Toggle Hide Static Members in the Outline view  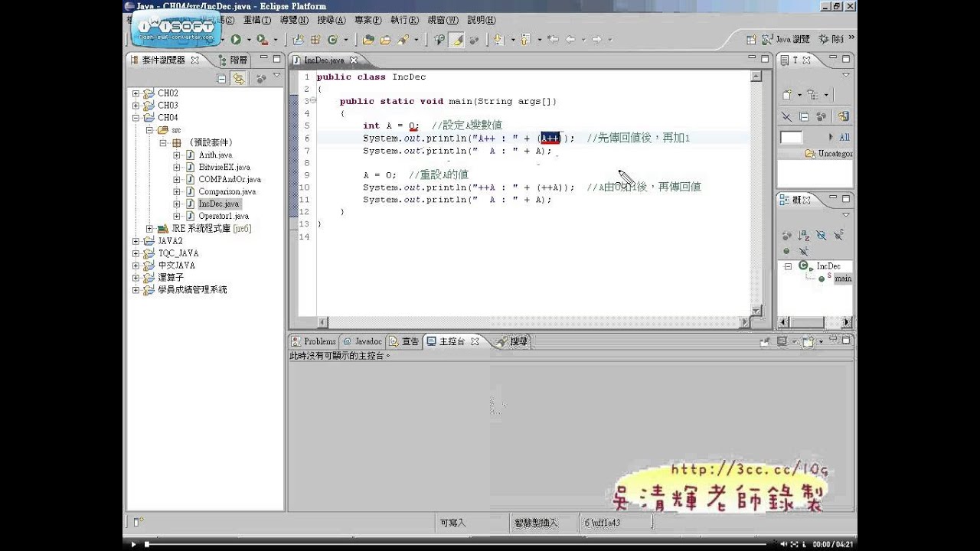[838, 236]
